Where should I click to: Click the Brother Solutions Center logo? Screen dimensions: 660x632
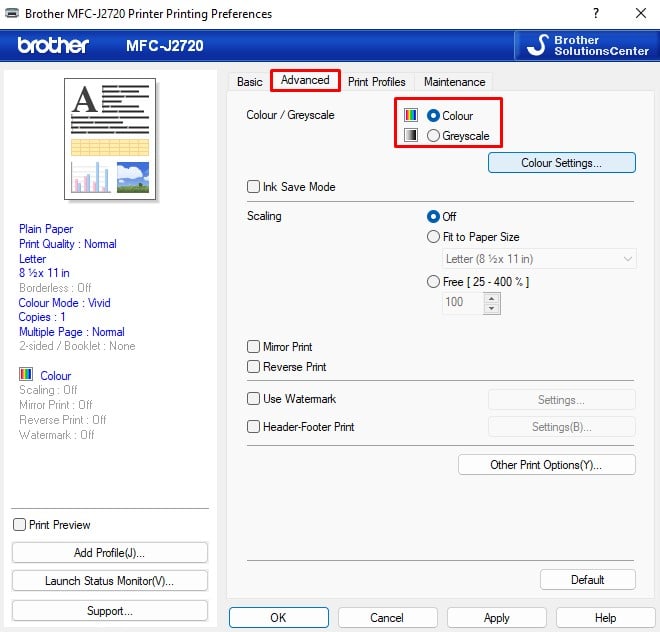(x=587, y=45)
